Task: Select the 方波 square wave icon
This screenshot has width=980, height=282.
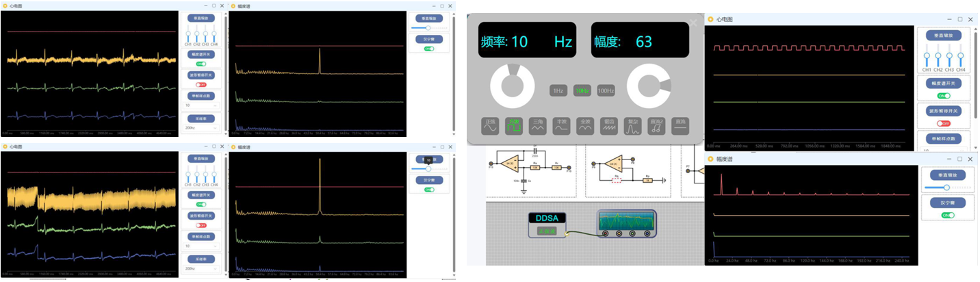Action: [513, 125]
